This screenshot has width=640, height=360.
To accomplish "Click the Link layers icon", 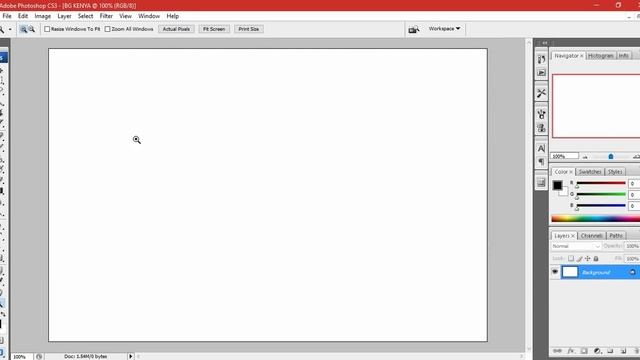I will [x=557, y=351].
